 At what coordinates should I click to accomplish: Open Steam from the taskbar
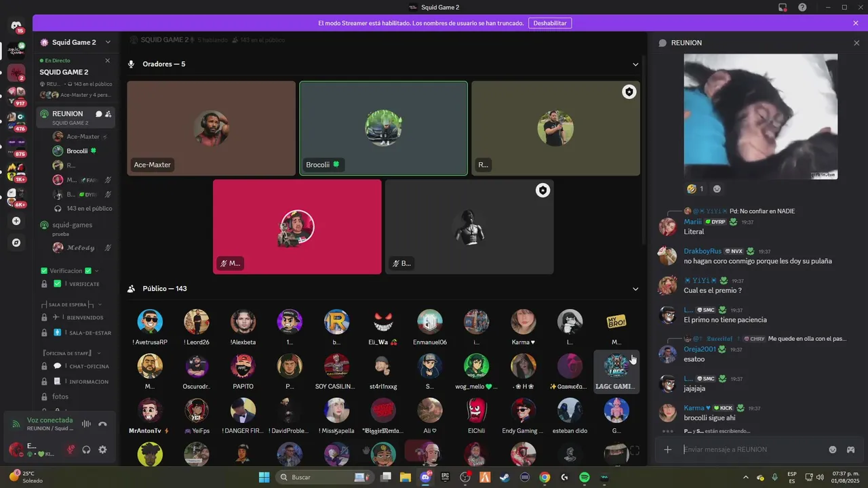(x=505, y=477)
